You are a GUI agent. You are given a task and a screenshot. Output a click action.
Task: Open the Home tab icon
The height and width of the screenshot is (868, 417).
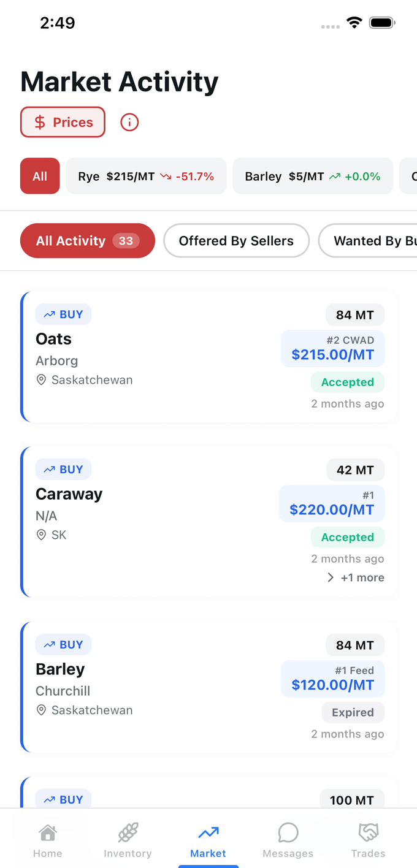point(47,832)
